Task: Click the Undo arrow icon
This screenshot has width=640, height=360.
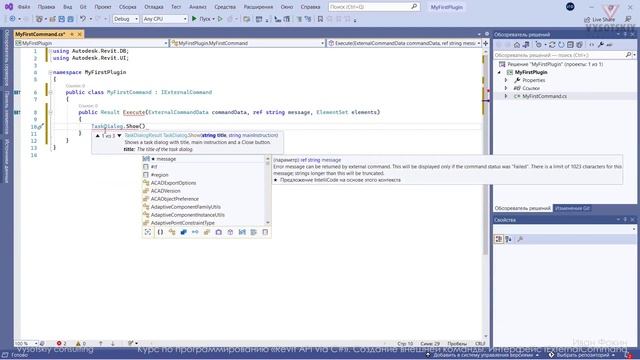Action: click(83, 19)
